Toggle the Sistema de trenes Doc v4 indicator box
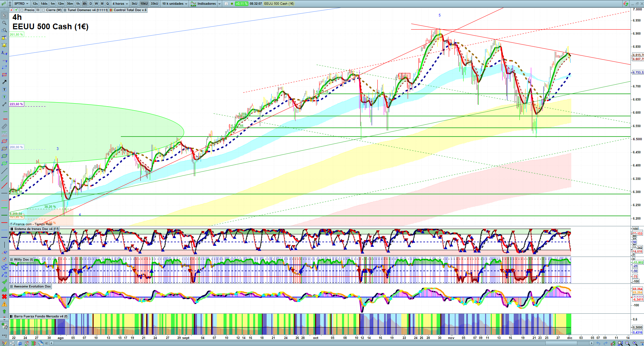Image resolution: width=644 pixels, height=346 pixels. pos(12,229)
